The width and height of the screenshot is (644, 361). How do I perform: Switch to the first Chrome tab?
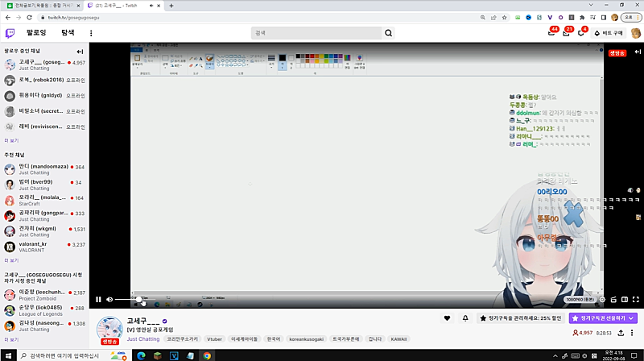pos(43,6)
